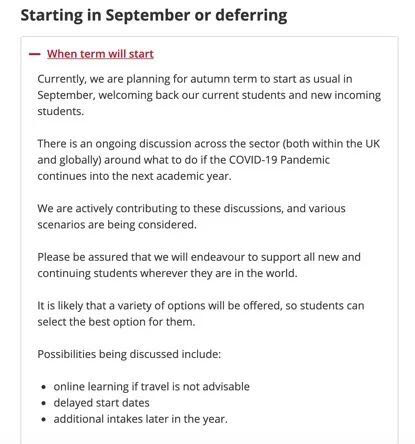Click the 'additional intakes later in the year' item
The image size is (415, 444).
(140, 419)
